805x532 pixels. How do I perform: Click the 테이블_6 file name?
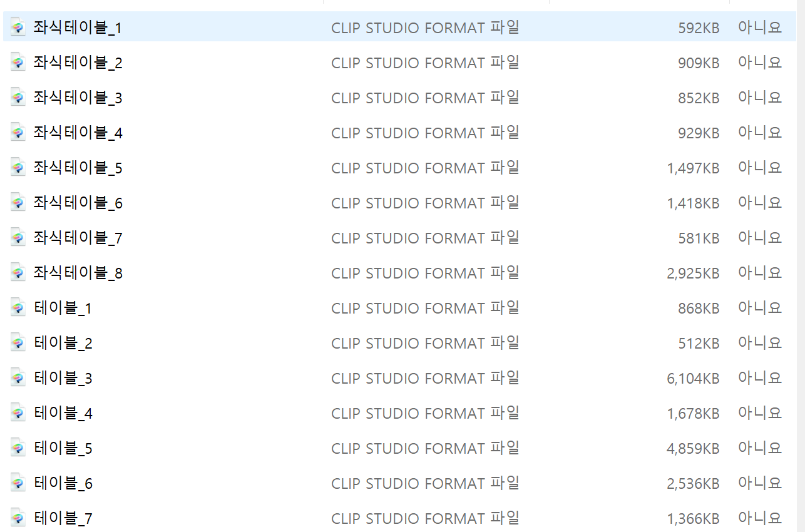pos(63,483)
